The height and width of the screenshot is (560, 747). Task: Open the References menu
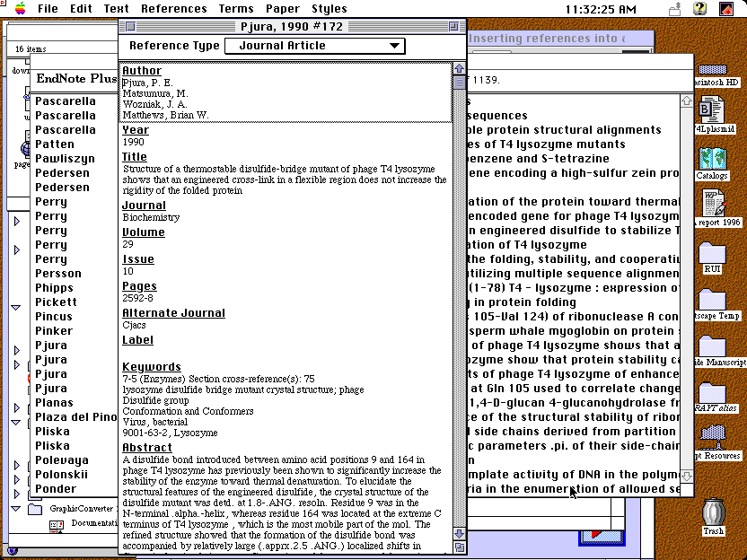point(174,9)
